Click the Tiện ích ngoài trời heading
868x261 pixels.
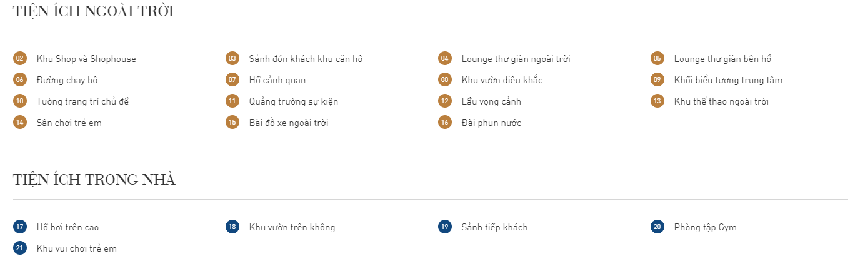93,11
